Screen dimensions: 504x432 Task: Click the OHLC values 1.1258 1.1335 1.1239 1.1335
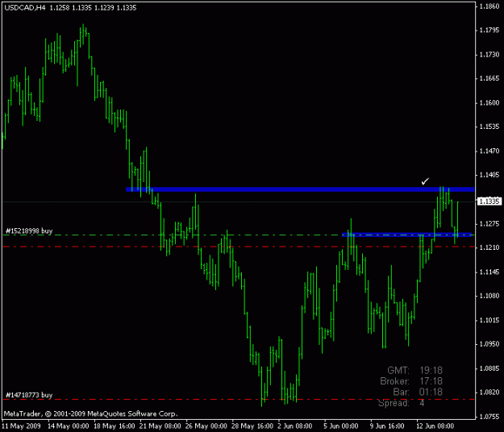[x=93, y=8]
